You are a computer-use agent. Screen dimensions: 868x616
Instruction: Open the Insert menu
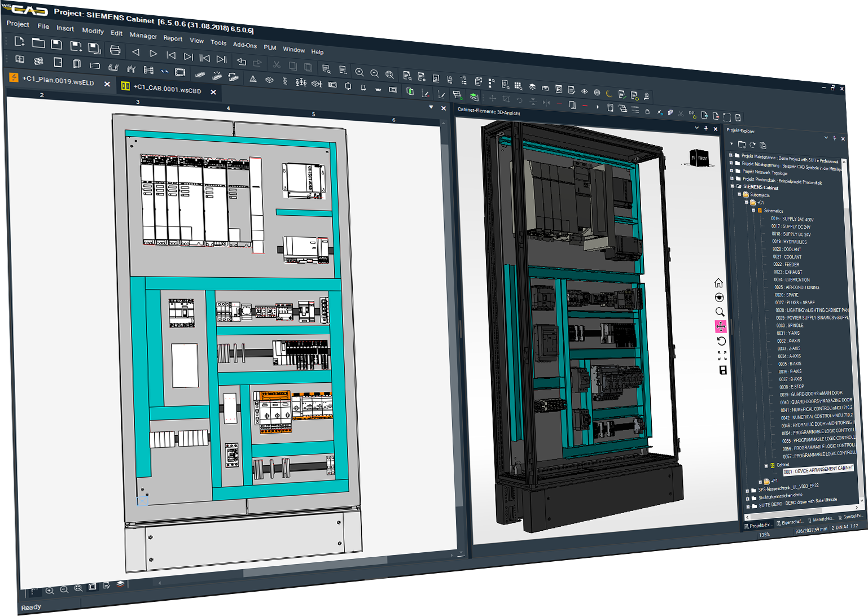click(x=65, y=28)
